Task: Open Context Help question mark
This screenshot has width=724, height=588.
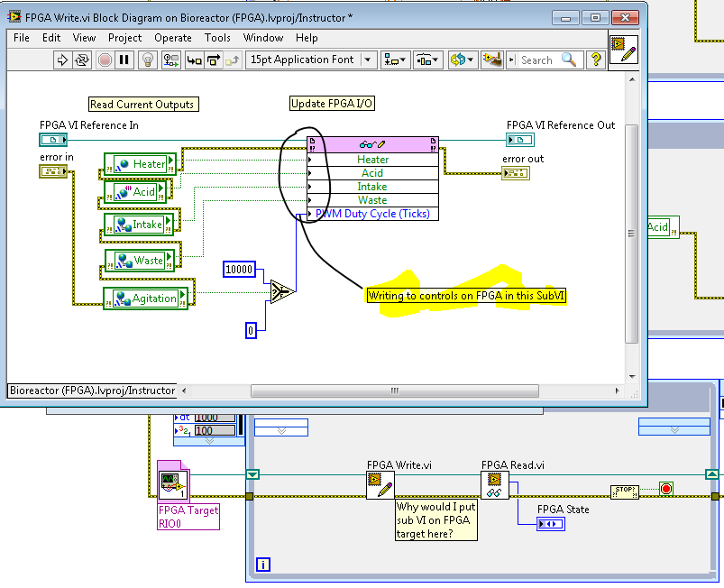Action: [x=596, y=60]
